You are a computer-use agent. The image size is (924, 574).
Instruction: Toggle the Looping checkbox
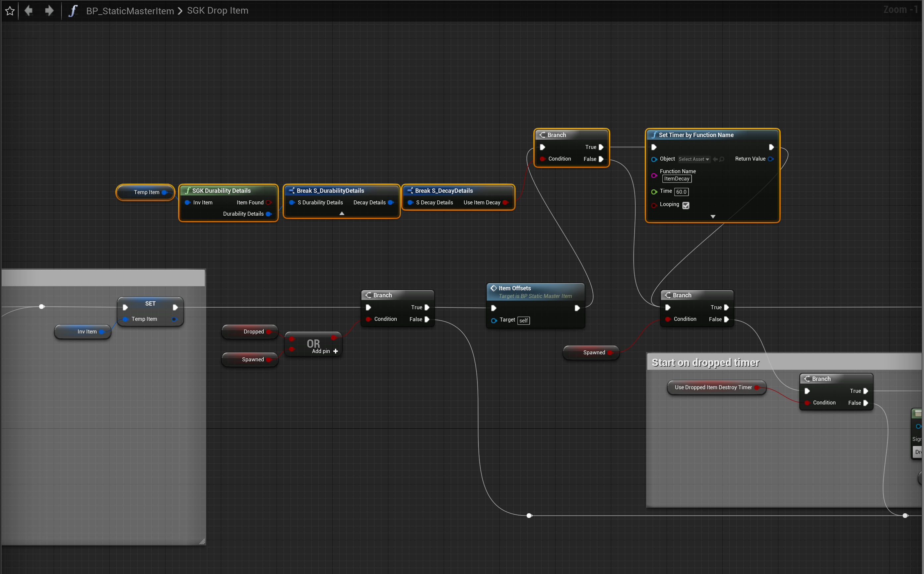coord(686,205)
